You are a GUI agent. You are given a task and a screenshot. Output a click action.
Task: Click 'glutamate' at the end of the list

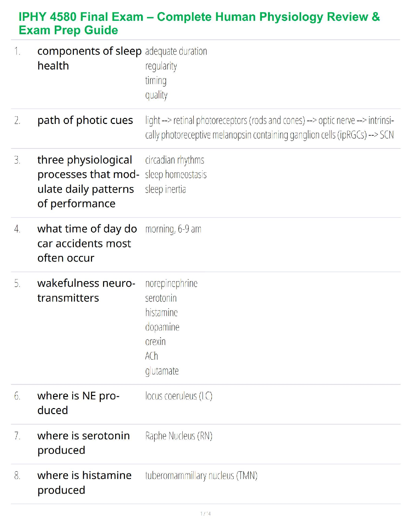coord(162,371)
